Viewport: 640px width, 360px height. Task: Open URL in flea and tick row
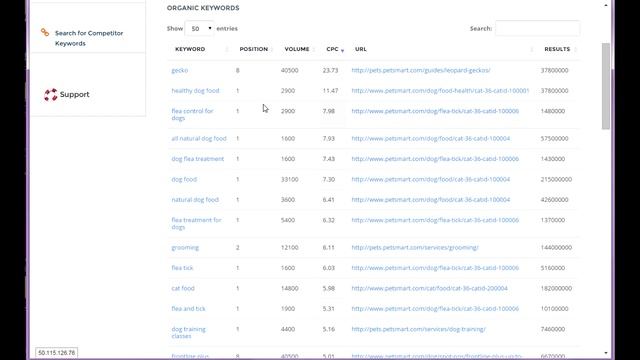coord(435,309)
